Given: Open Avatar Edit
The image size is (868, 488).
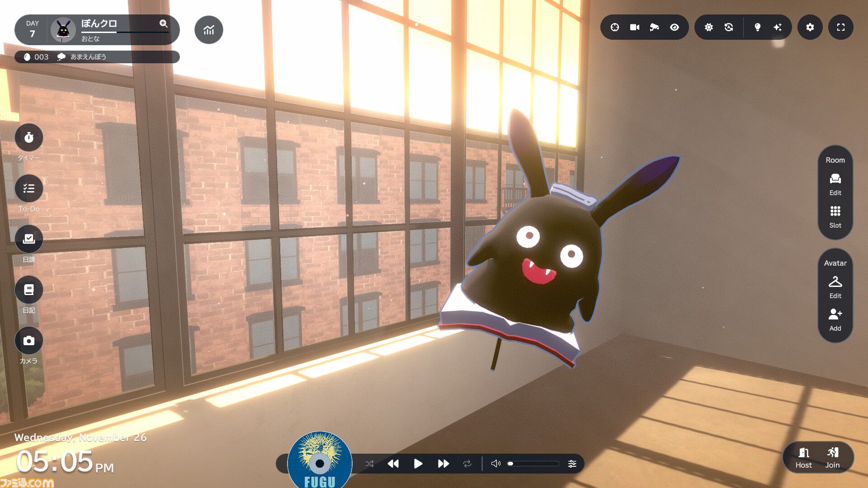Looking at the screenshot, I should pos(835,287).
